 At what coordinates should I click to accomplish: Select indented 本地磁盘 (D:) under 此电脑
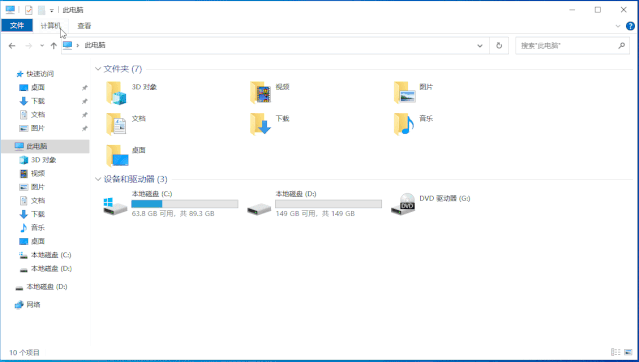pyautogui.click(x=51, y=269)
